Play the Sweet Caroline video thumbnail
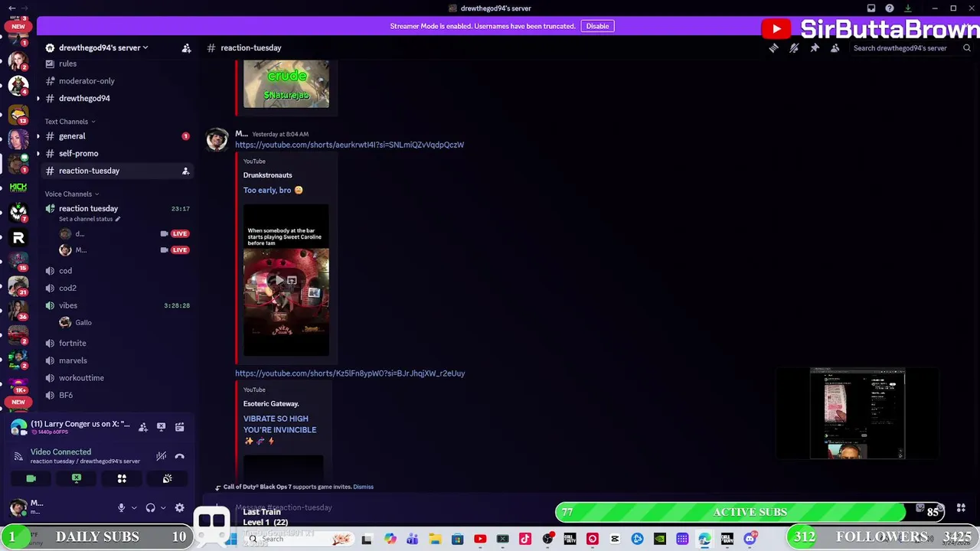Image resolution: width=980 pixels, height=551 pixels. click(286, 280)
